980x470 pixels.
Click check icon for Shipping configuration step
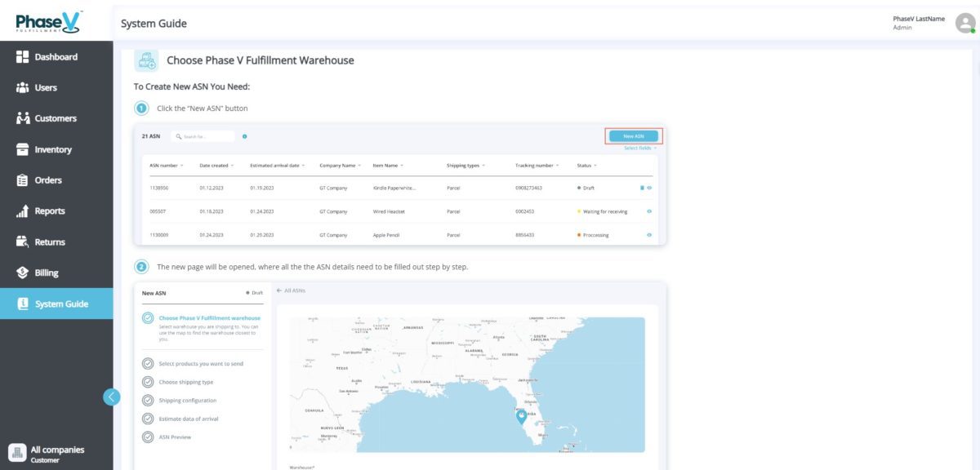(148, 401)
